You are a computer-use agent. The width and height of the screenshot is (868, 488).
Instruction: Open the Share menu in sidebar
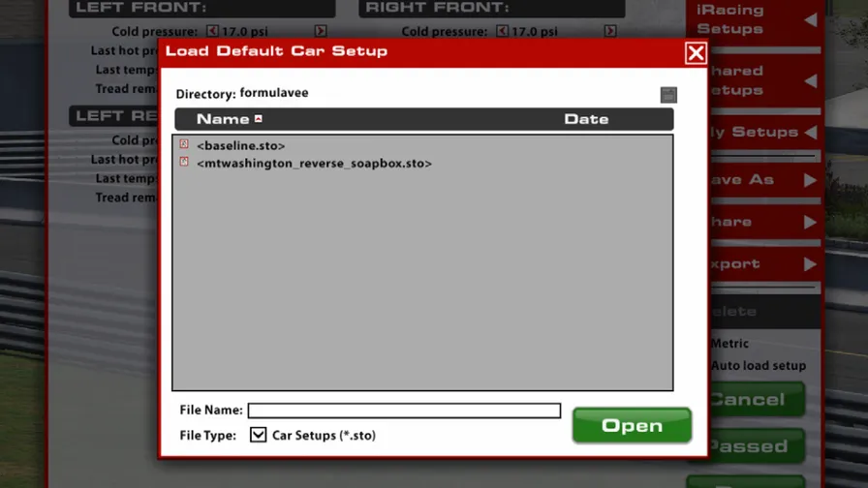pyautogui.click(x=764, y=222)
